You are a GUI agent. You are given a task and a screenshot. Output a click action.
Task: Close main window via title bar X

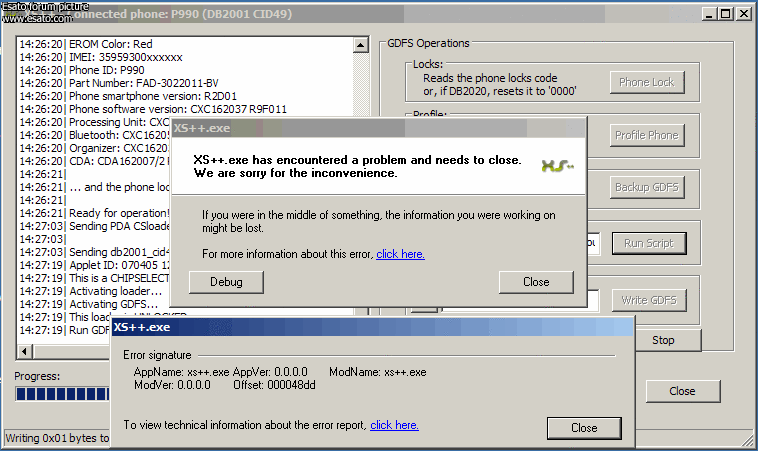pos(743,14)
